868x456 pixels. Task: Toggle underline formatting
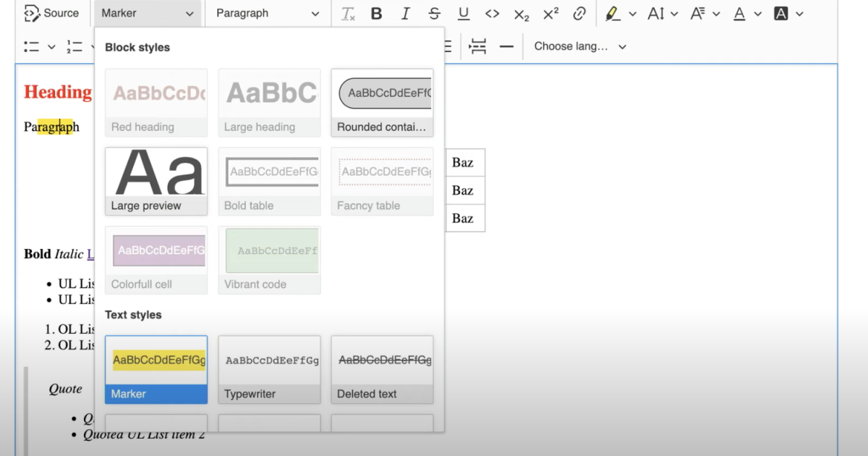[x=464, y=14]
